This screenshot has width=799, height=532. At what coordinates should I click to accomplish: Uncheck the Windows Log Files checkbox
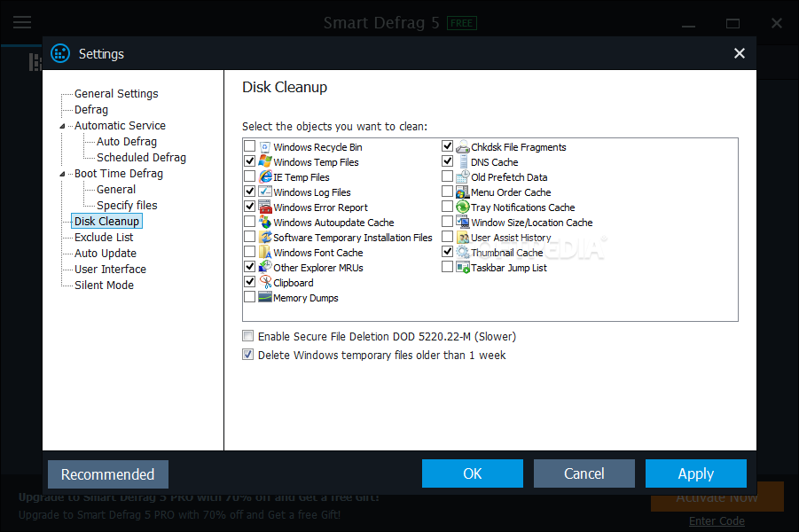click(x=250, y=192)
